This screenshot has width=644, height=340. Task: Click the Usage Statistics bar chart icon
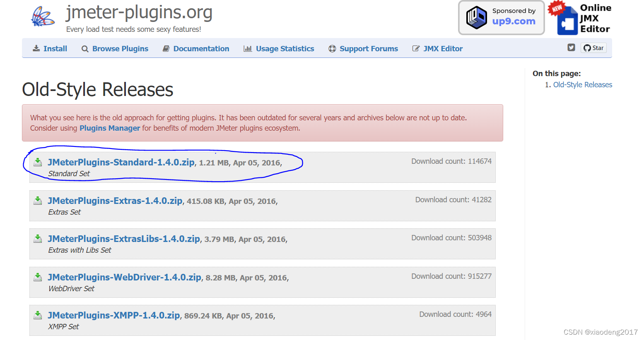click(x=248, y=49)
